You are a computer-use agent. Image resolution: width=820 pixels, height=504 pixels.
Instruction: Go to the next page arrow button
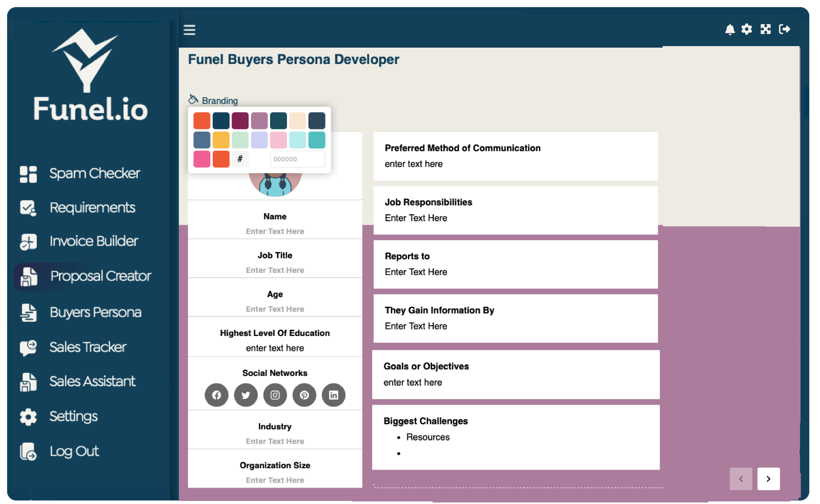769,479
